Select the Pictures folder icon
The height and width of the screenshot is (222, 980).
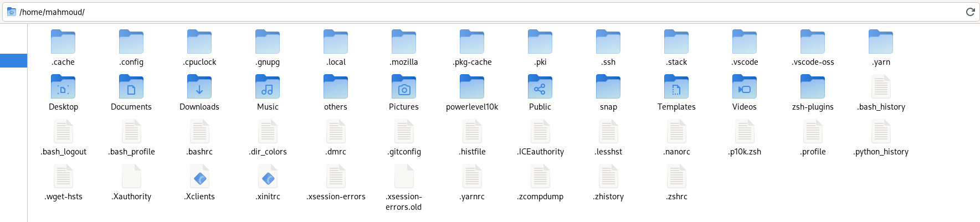[x=404, y=87]
